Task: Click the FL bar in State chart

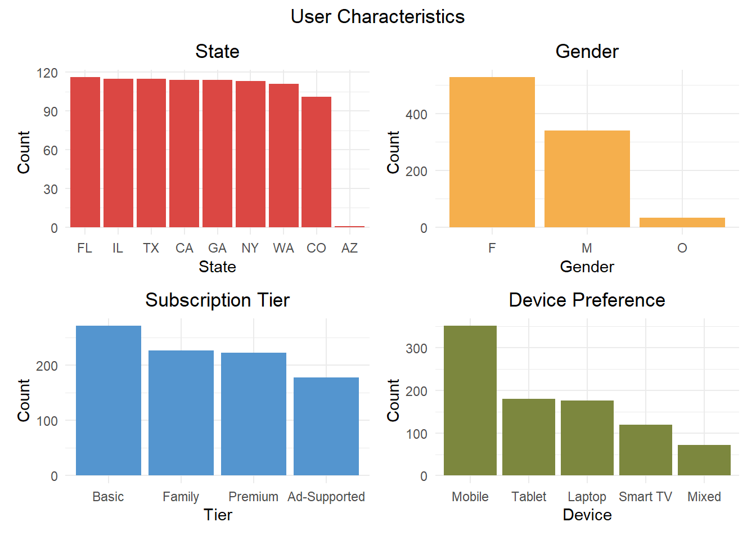Action: click(85, 152)
